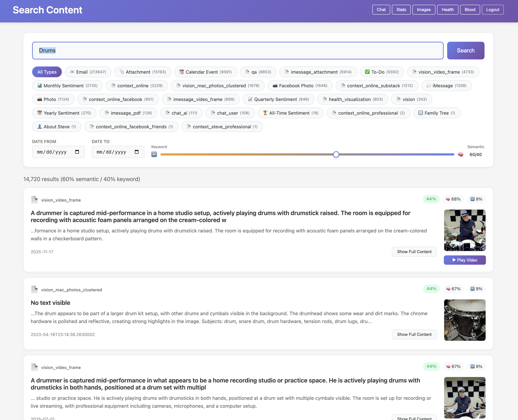Play Video for the first result
This screenshot has height=420, width=518.
click(464, 260)
